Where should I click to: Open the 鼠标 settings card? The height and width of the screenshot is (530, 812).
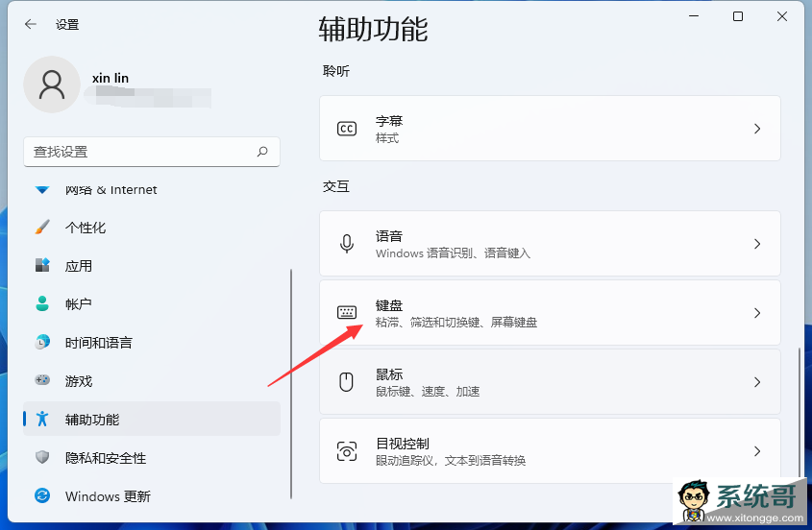pyautogui.click(x=550, y=382)
